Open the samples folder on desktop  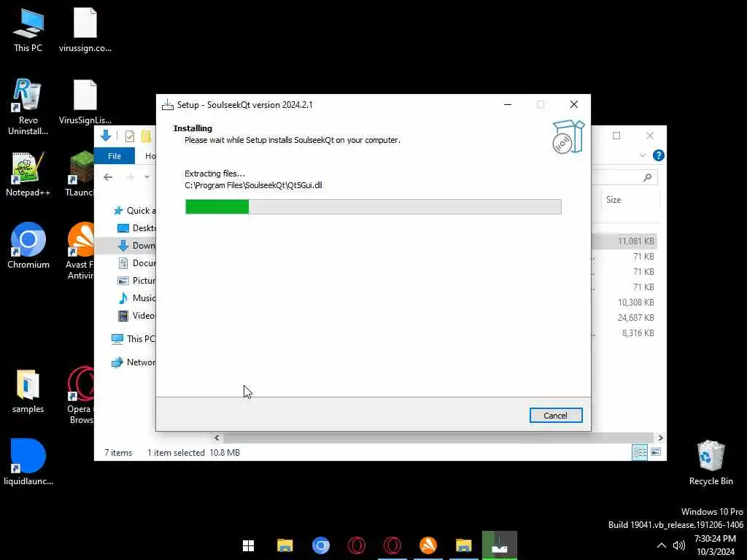tap(28, 392)
